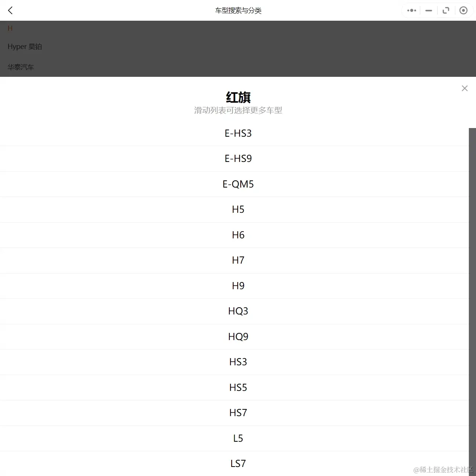The width and height of the screenshot is (476, 476).
Task: Toggle the window restore icon in header
Action: point(446,11)
